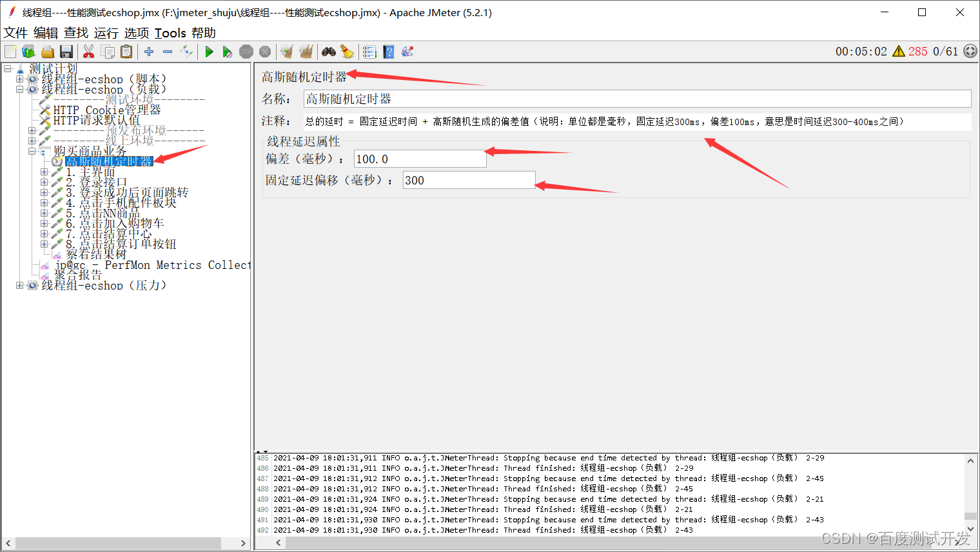Open the Templates icon in the toolbar
This screenshot has height=552, width=980.
28,52
